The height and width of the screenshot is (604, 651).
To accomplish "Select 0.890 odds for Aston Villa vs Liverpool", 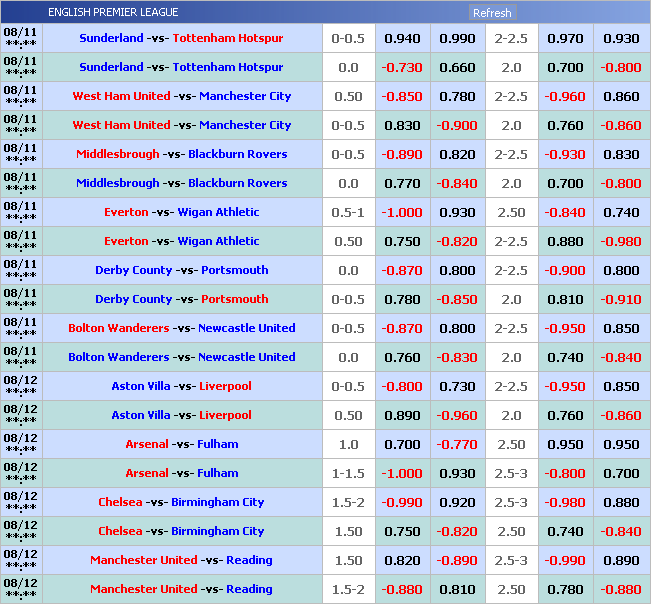I will [x=402, y=415].
